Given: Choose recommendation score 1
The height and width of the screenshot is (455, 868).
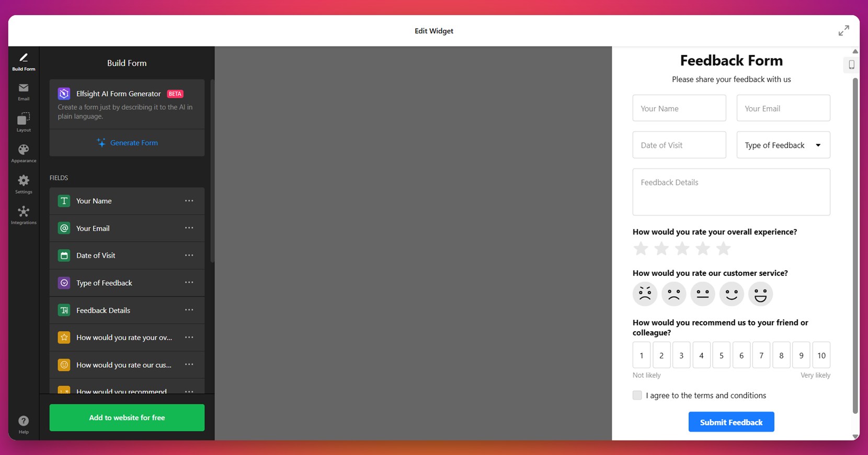Looking at the screenshot, I should 642,355.
